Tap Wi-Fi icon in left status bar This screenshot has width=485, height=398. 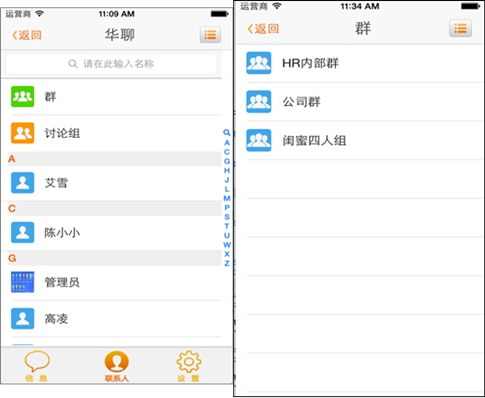click(x=40, y=14)
